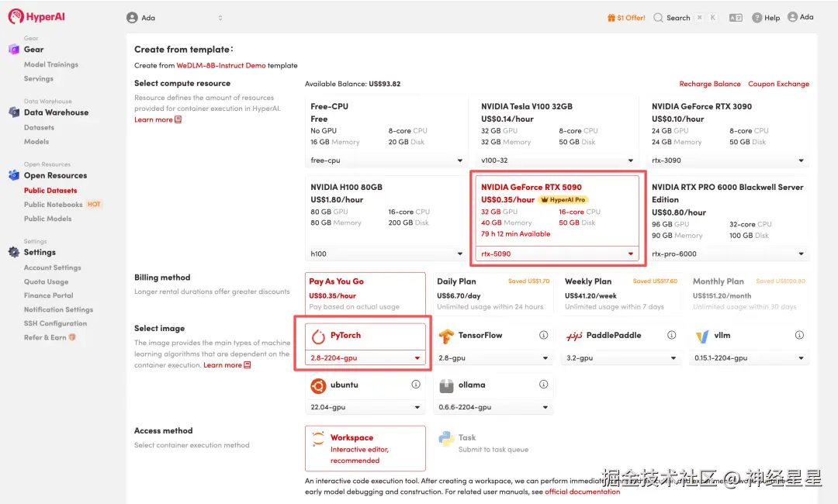Select the Workspace access method card
838x504 pixels.
click(x=365, y=448)
